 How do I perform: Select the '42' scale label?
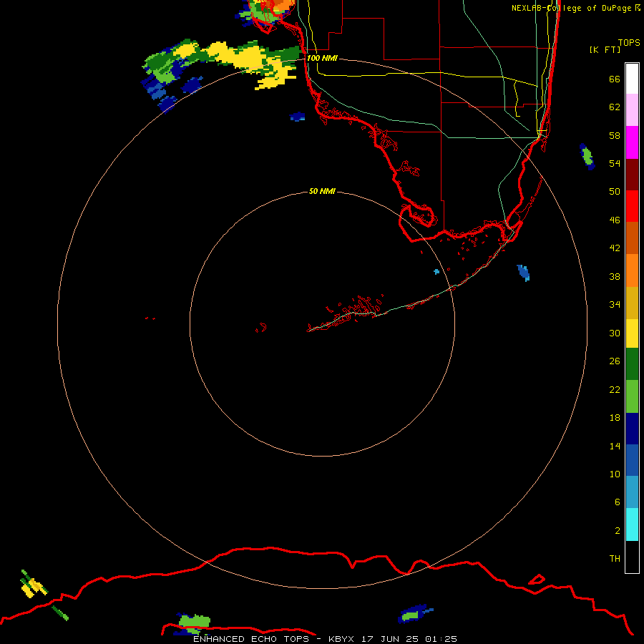(x=615, y=248)
